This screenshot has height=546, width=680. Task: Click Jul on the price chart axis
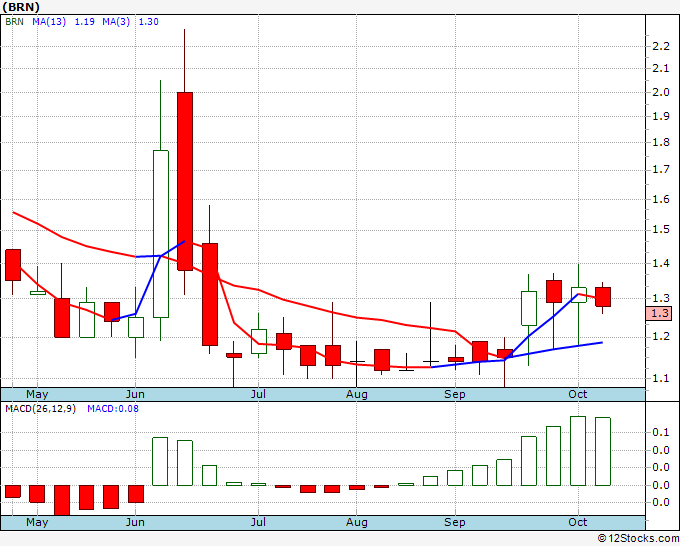point(258,394)
